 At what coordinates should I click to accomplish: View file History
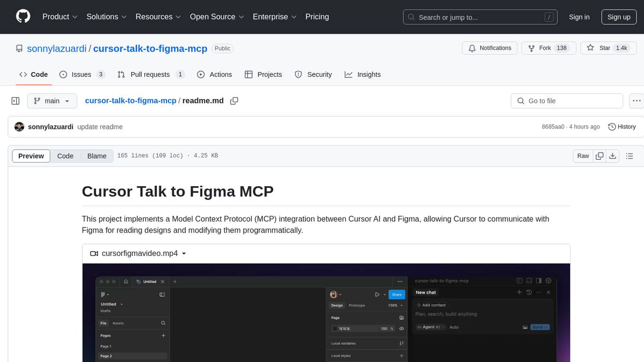[x=622, y=127]
